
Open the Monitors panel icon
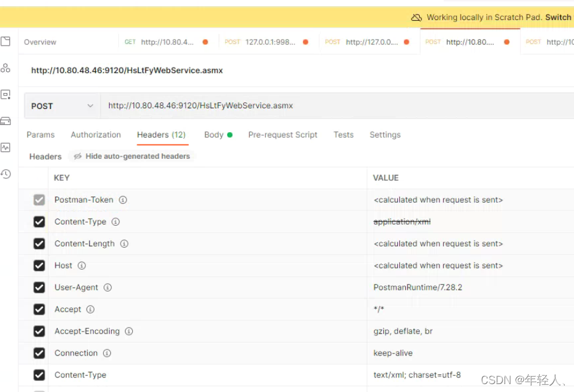tap(7, 147)
